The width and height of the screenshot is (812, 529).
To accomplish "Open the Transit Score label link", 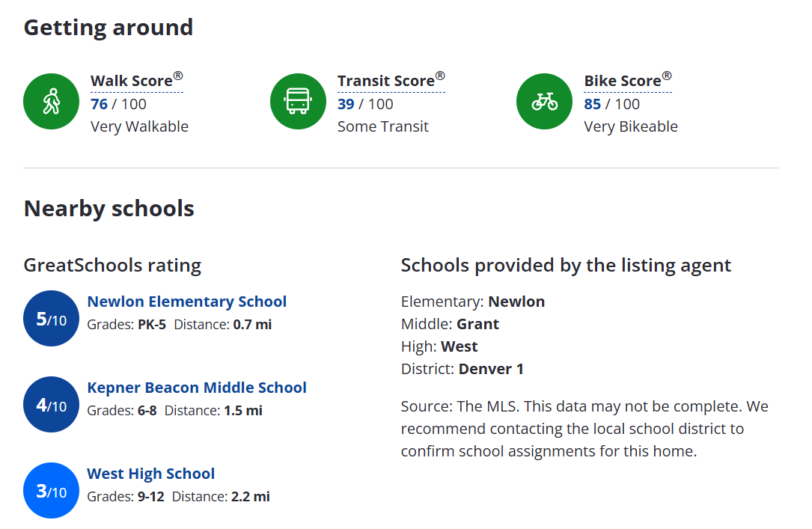I will pos(391,81).
